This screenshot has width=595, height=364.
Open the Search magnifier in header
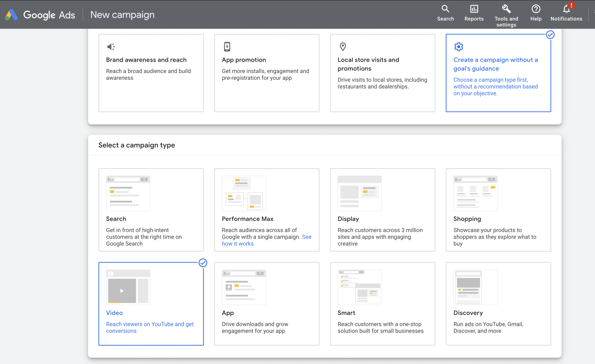point(445,9)
